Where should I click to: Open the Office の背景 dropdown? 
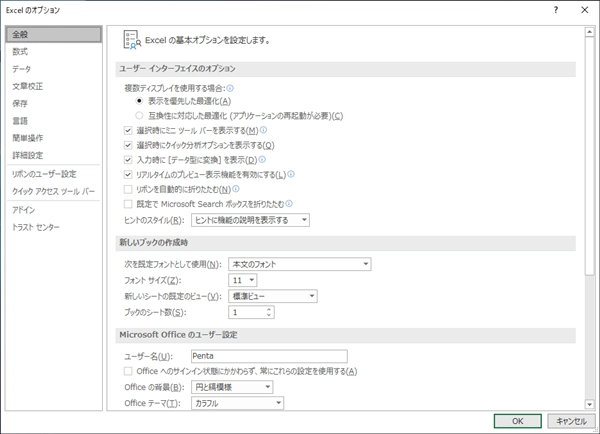coord(232,387)
